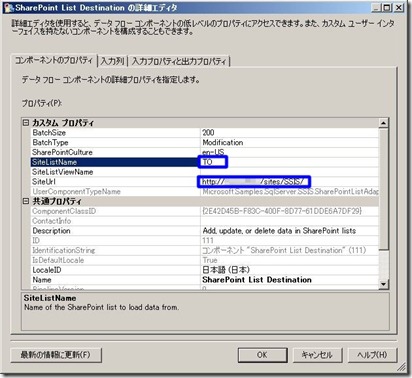Maximize the dialog window

pos(387,8)
